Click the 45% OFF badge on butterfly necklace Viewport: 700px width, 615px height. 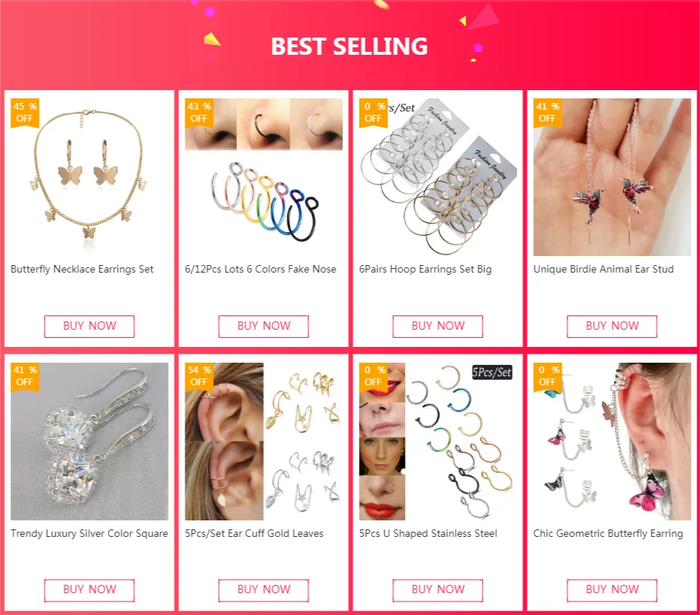[x=25, y=113]
